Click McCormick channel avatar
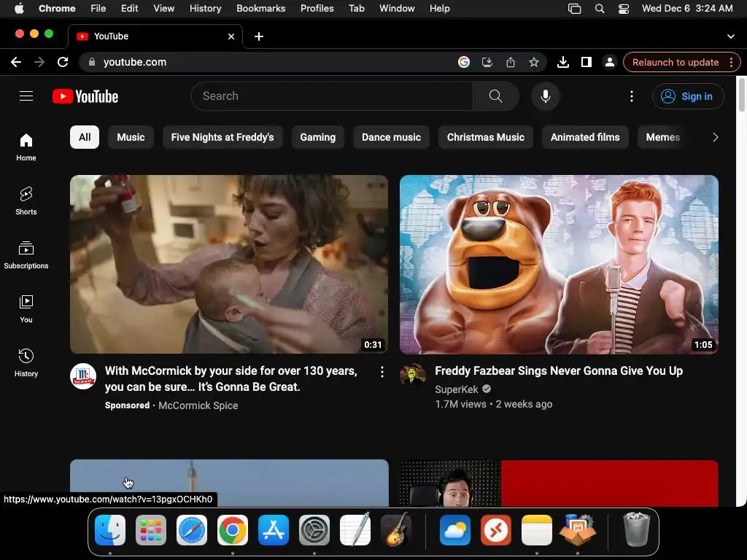Image resolution: width=747 pixels, height=560 pixels. [x=83, y=376]
